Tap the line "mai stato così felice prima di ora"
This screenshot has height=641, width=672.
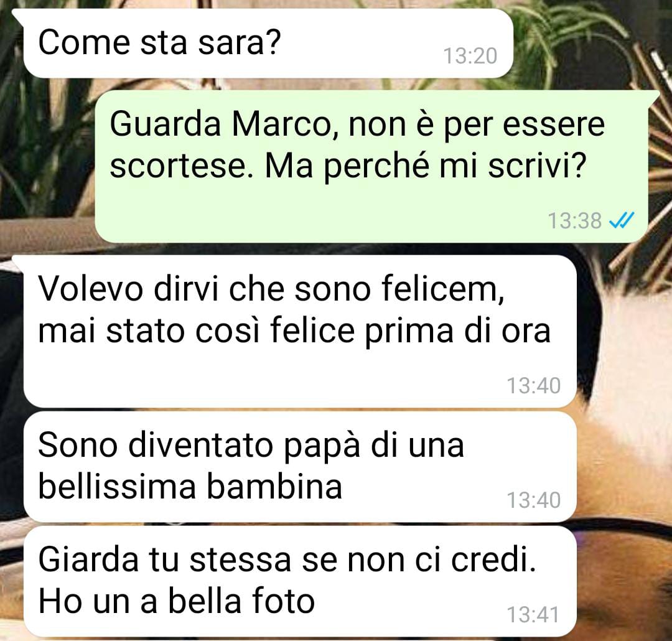click(294, 331)
